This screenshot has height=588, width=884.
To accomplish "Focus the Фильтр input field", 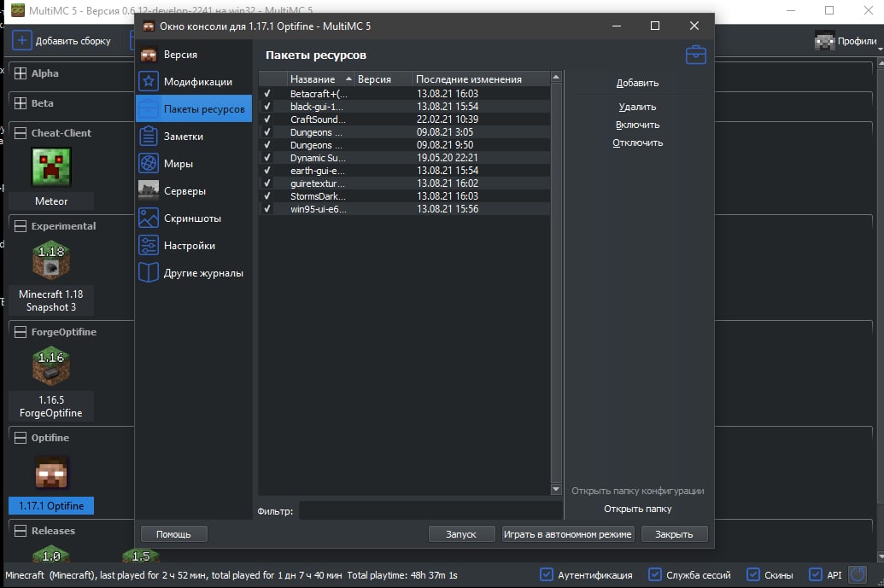I will (x=430, y=511).
